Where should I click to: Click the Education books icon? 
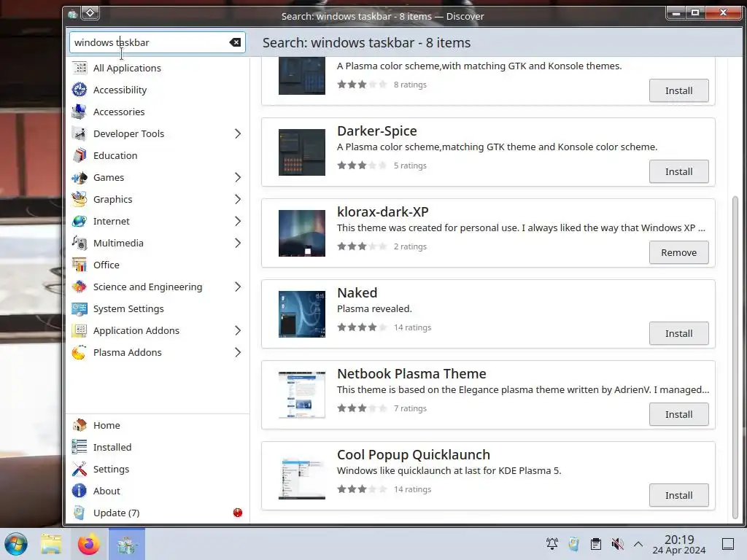tap(80, 156)
